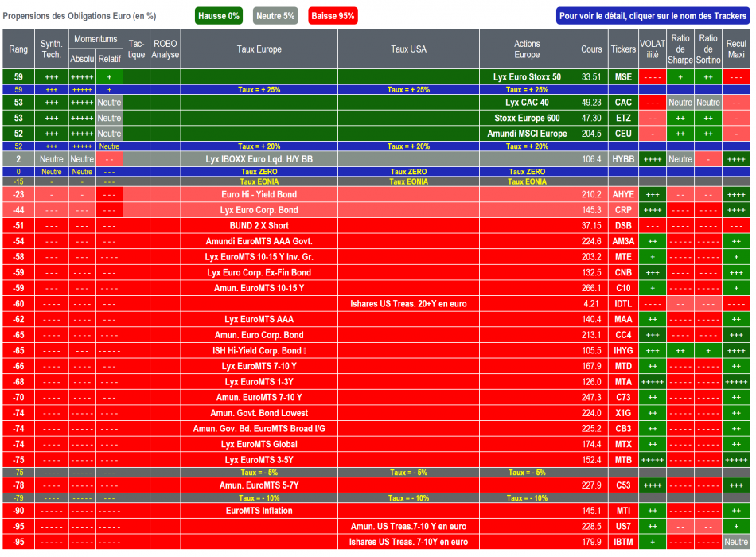Select the Tactique column header

[x=136, y=49]
